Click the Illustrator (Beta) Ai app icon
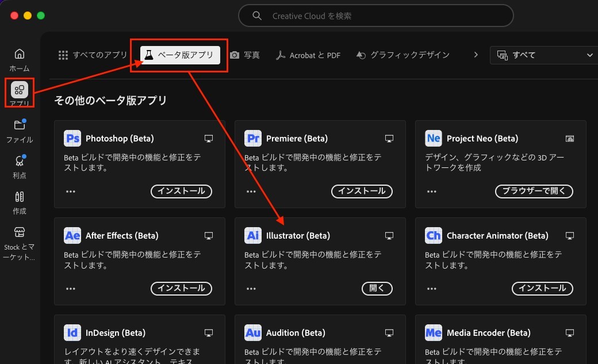The height and width of the screenshot is (364, 598). pos(253,235)
